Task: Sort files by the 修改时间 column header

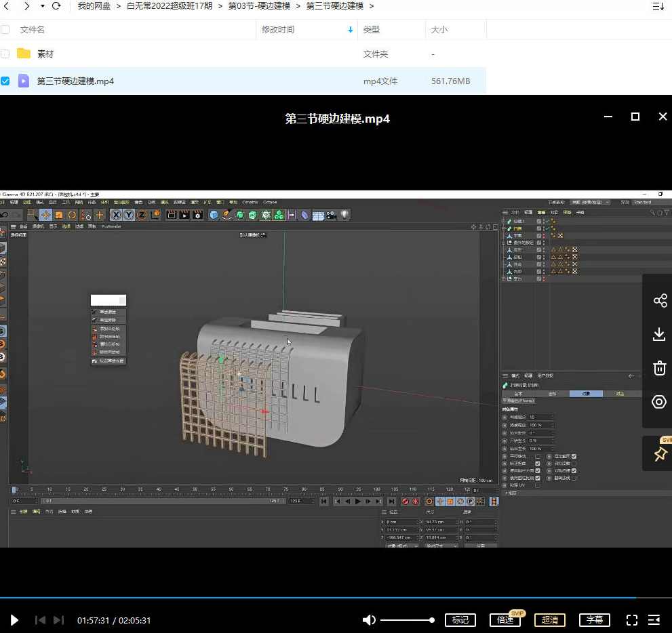Action: click(x=278, y=30)
